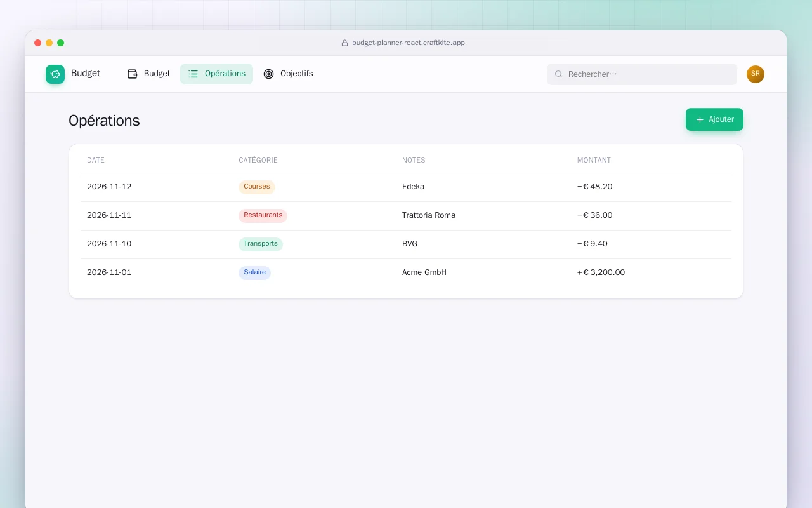
Task: Click the list icon beside Opérations
Action: (193, 74)
